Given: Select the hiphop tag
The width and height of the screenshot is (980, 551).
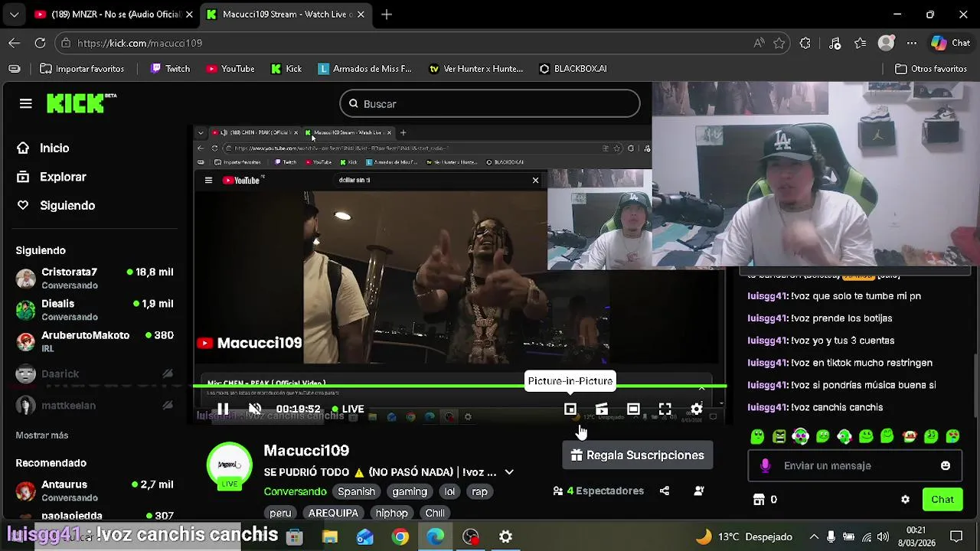Looking at the screenshot, I should [391, 513].
